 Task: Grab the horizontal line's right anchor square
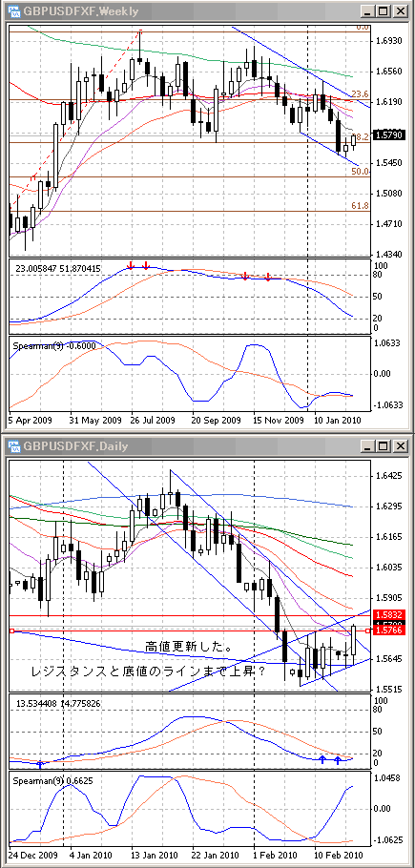tap(368, 630)
